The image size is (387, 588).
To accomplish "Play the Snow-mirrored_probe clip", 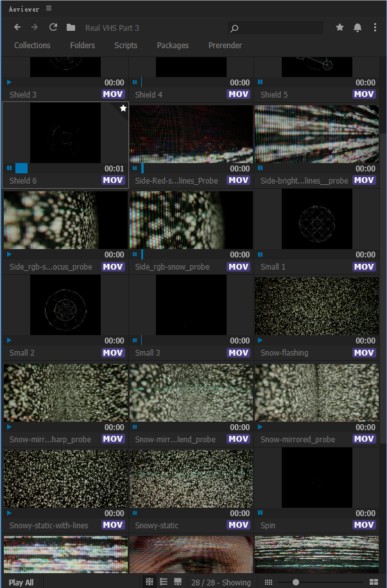I will click(261, 427).
